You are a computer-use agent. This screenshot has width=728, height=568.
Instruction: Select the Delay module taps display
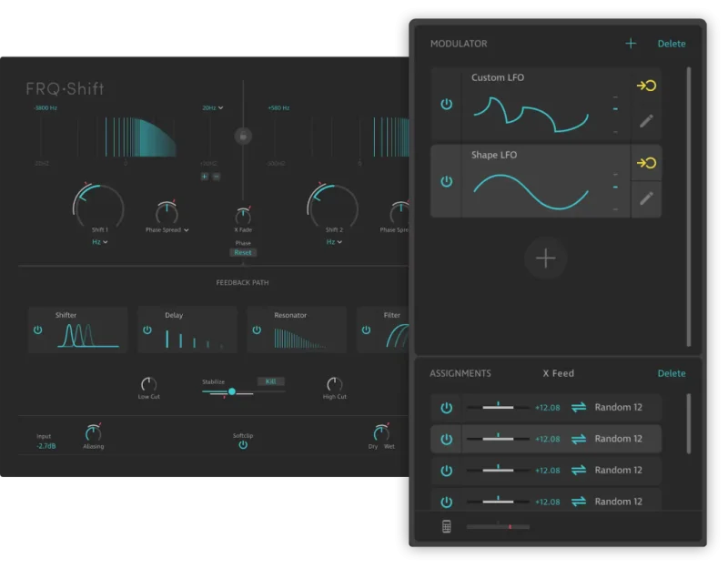click(x=195, y=337)
